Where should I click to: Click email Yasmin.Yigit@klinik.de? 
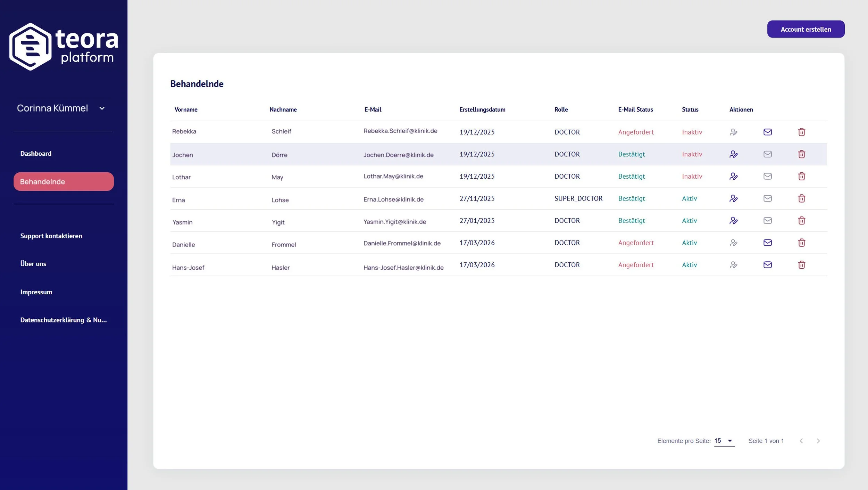tap(395, 222)
